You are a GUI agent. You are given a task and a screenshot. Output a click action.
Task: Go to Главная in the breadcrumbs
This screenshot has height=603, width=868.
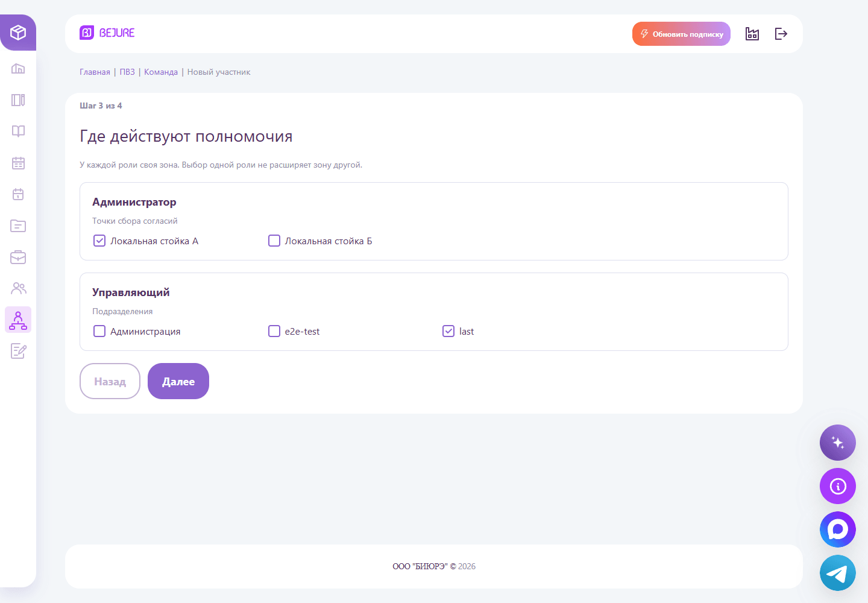coord(95,72)
